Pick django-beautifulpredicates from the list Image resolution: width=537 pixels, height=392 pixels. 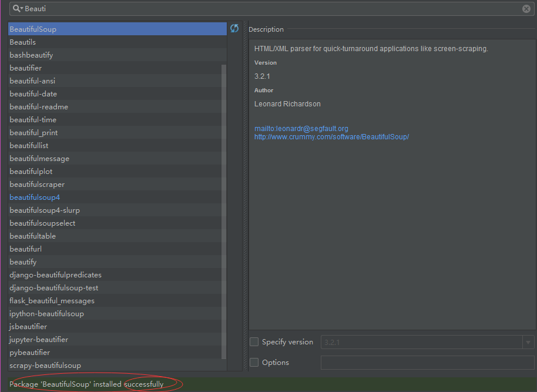(x=115, y=275)
